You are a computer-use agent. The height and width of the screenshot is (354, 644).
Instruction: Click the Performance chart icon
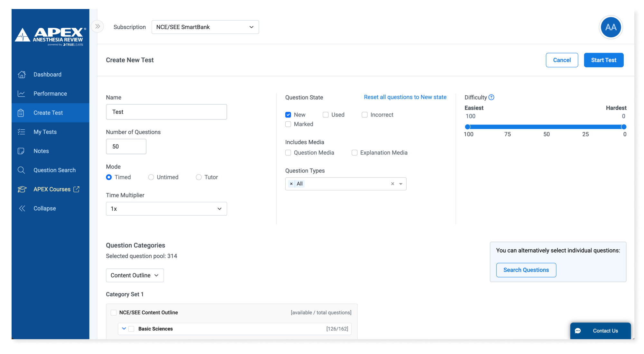[22, 94]
